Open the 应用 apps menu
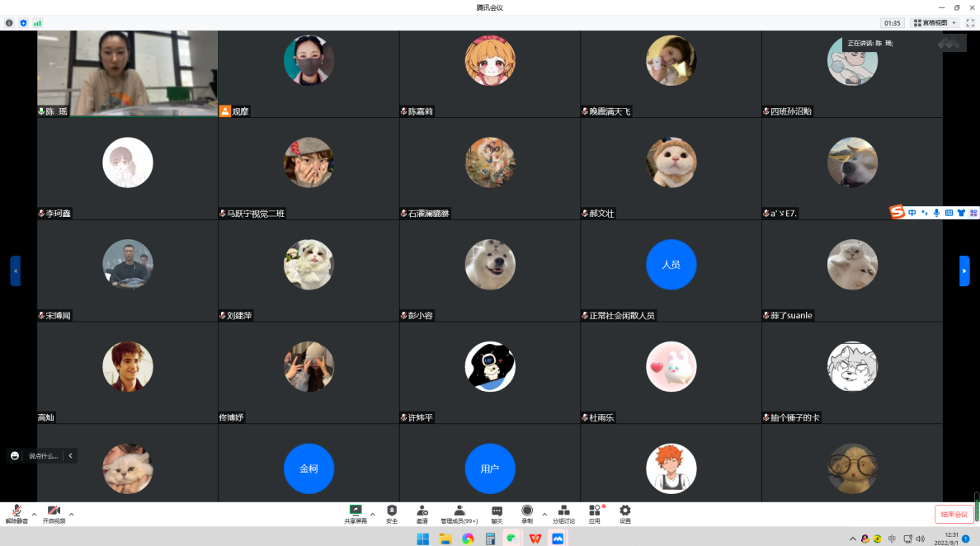The height and width of the screenshot is (546, 980). (594, 514)
